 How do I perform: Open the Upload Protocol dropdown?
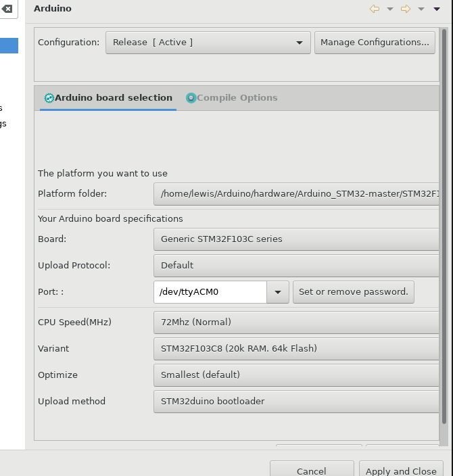(x=297, y=266)
